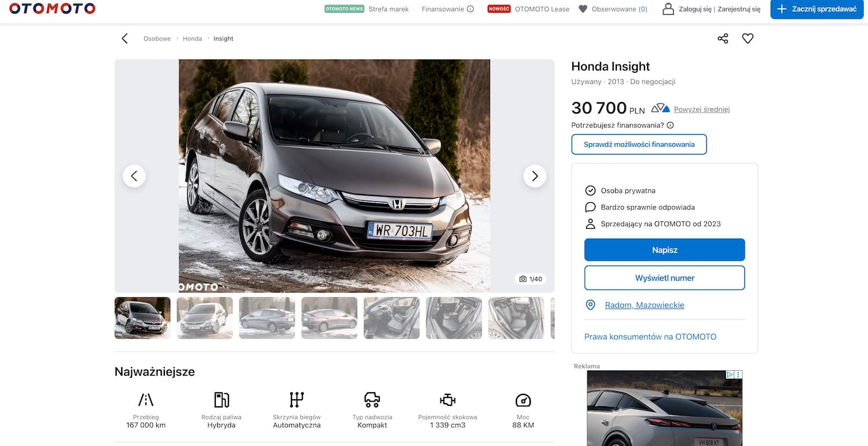
Task: Click Hybryda fuel type value
Action: 221,425
